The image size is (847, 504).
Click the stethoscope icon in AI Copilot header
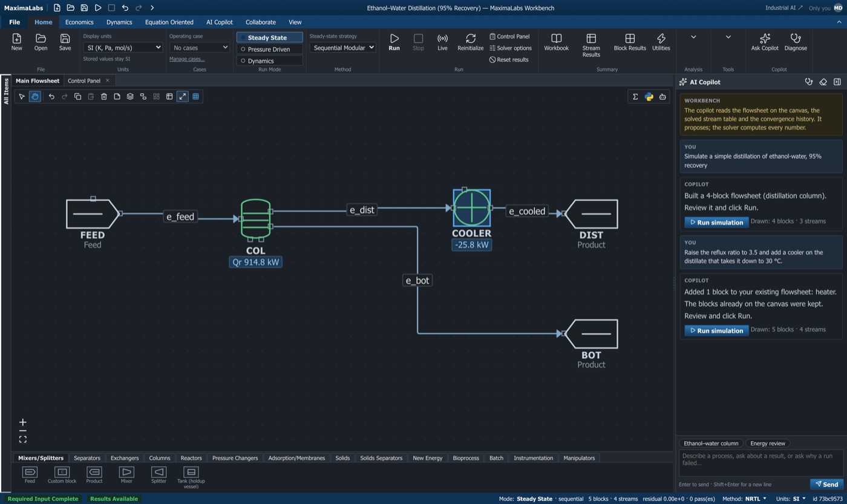click(809, 82)
